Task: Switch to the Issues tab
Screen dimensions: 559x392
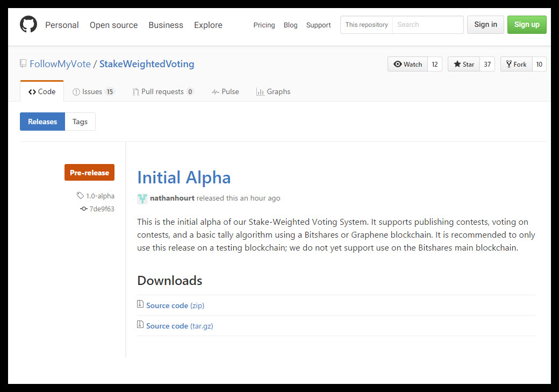Action: click(x=93, y=91)
